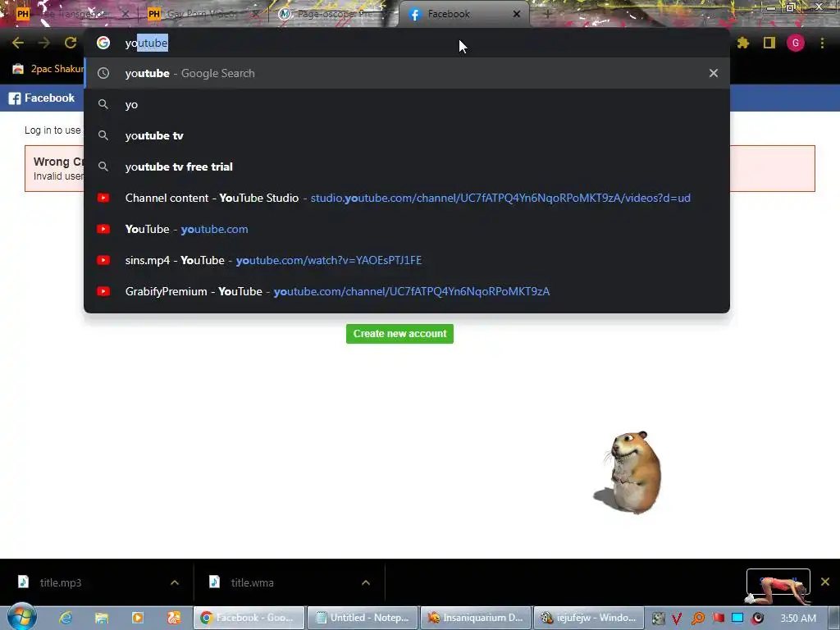Select 'youtube - Google Search' history suggestion

(x=407, y=73)
